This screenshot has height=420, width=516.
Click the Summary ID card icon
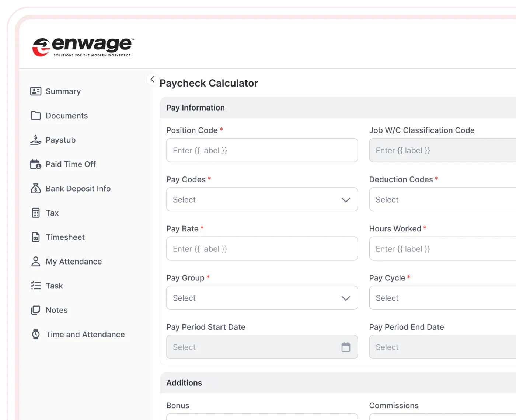(36, 91)
